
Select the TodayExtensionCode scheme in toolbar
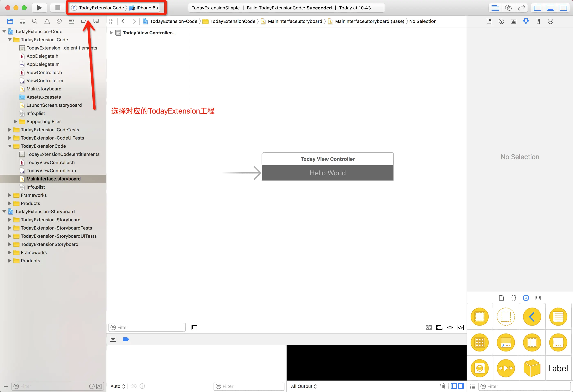click(101, 8)
